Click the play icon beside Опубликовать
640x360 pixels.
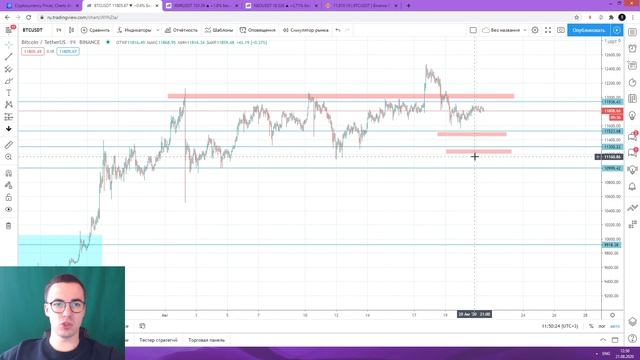[x=617, y=30]
